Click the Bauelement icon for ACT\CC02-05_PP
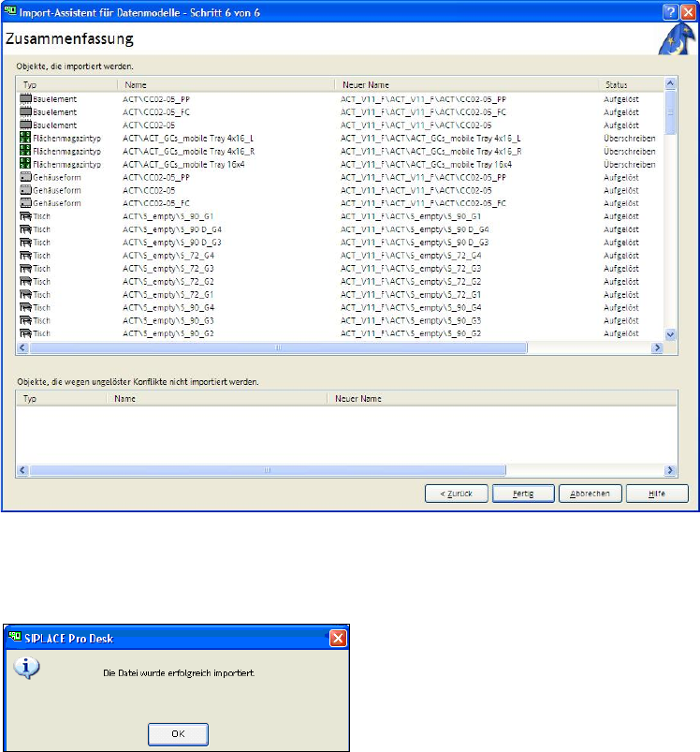This screenshot has width=700, height=752. [25, 98]
